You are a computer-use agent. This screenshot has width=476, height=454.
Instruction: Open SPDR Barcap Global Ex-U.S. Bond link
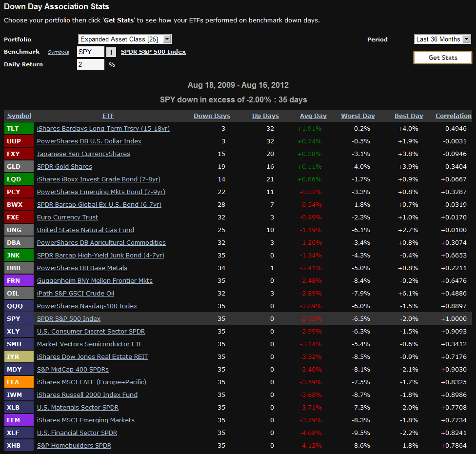pyautogui.click(x=99, y=205)
